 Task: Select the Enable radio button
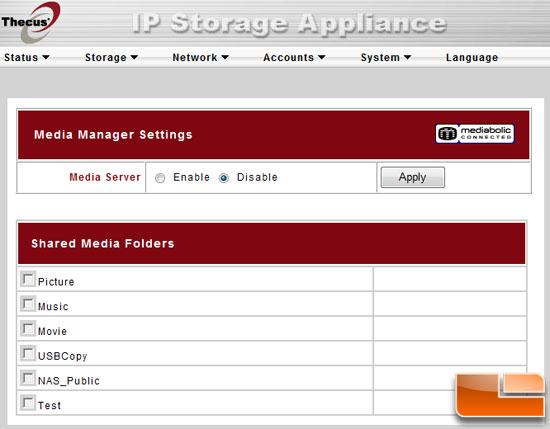tap(160, 178)
